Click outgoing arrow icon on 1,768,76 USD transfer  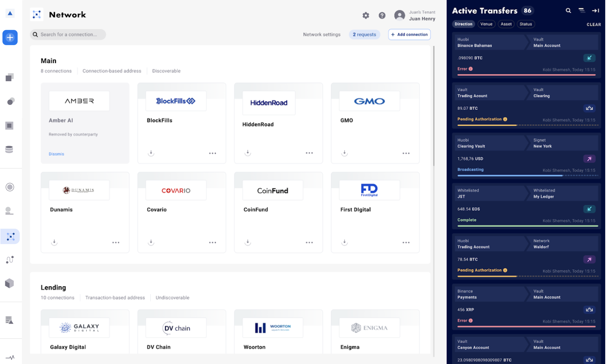pos(589,159)
